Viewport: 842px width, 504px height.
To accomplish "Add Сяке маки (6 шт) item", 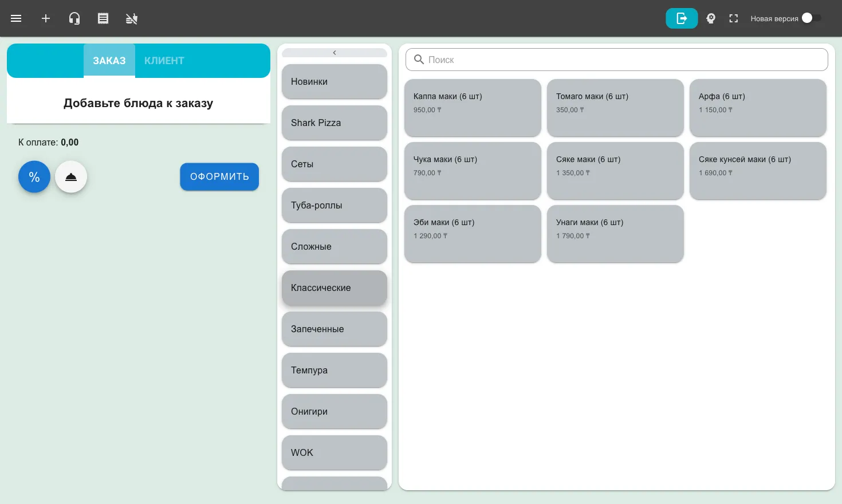I will coord(615,171).
